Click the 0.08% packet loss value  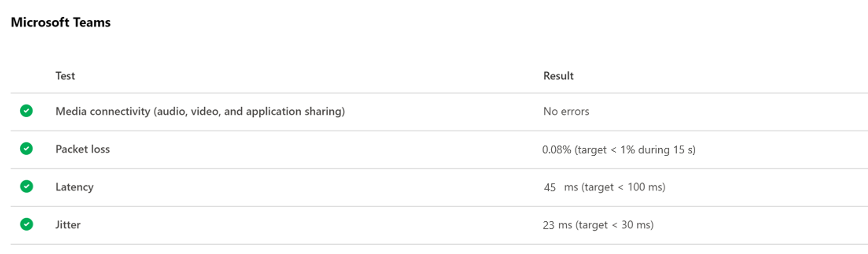[556, 149]
